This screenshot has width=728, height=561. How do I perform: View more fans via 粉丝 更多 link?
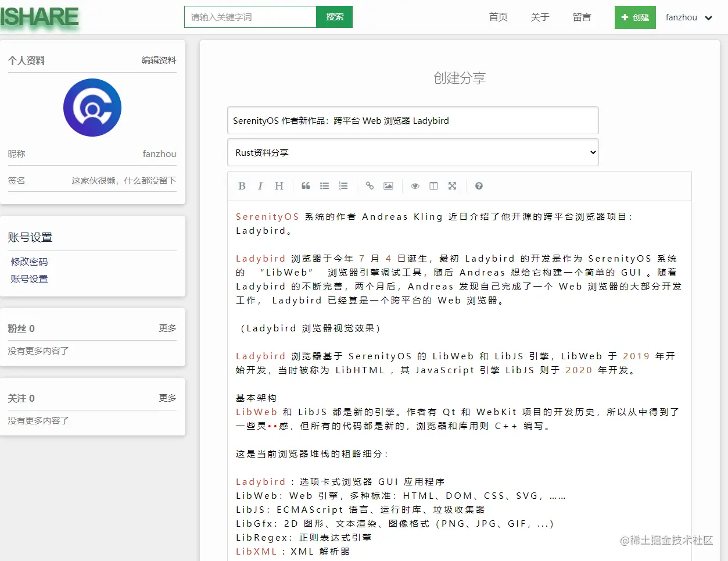167,328
